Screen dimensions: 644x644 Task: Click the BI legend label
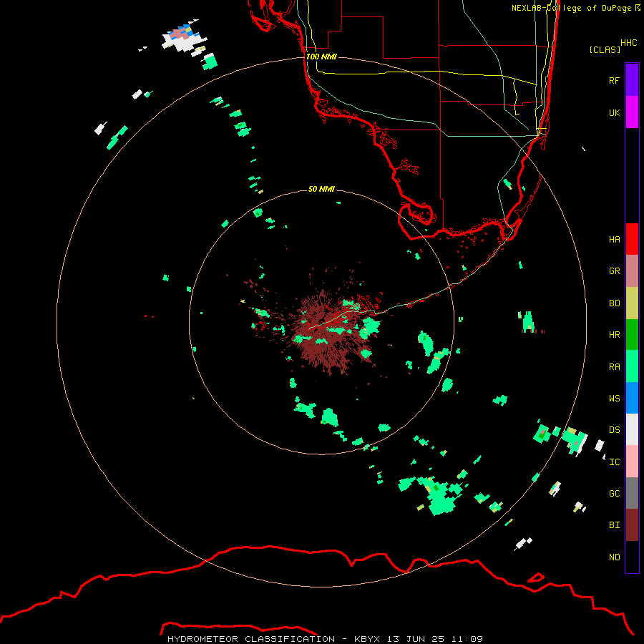tap(614, 525)
